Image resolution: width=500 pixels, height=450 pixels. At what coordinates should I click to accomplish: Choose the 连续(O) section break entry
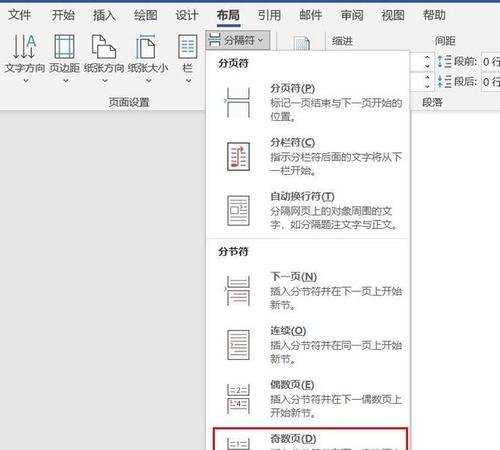coord(308,345)
